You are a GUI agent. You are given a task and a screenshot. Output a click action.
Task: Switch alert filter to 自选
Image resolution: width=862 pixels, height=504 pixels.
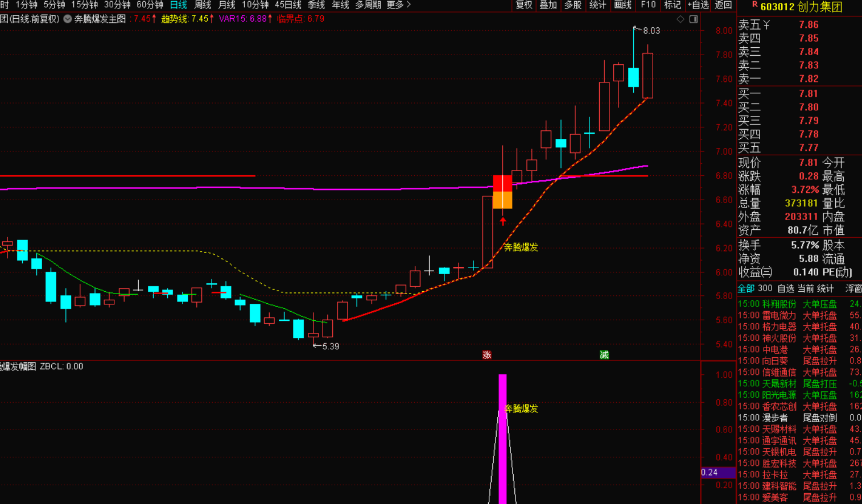point(786,289)
